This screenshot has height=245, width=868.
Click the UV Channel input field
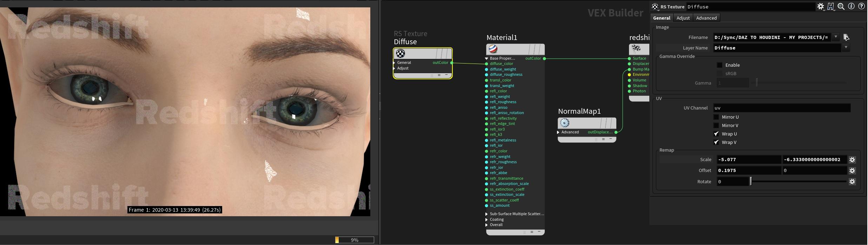coord(782,108)
